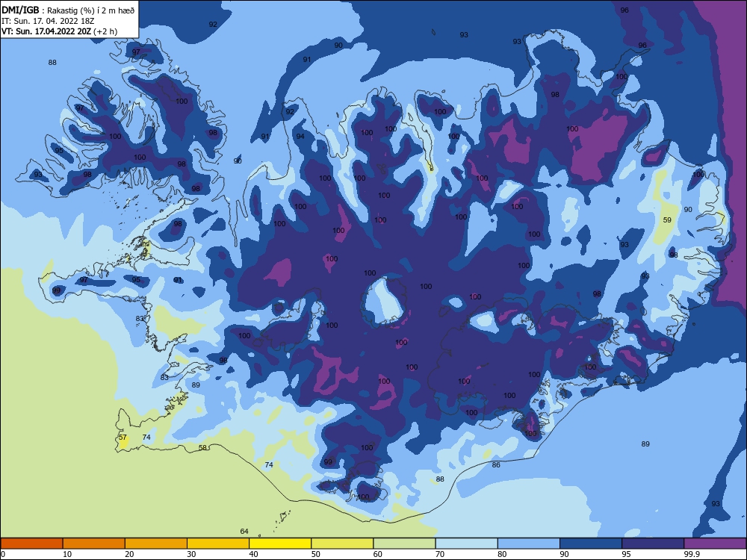Click the legend tick label '40'
The width and height of the screenshot is (747, 560).
click(253, 554)
